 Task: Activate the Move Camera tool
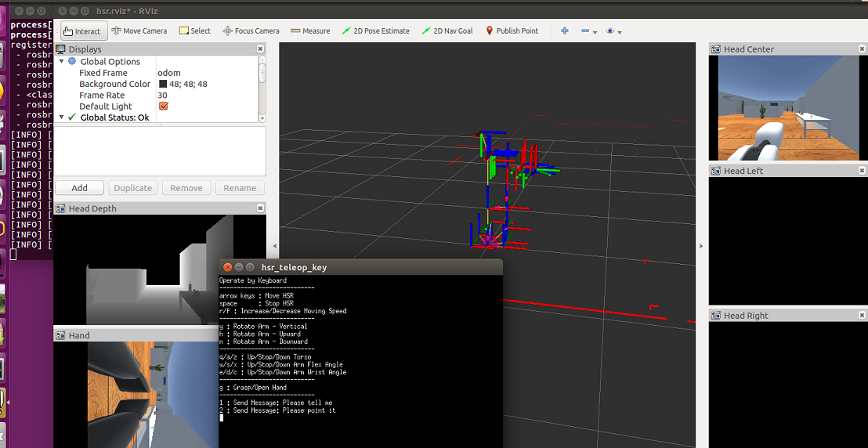[x=139, y=31]
